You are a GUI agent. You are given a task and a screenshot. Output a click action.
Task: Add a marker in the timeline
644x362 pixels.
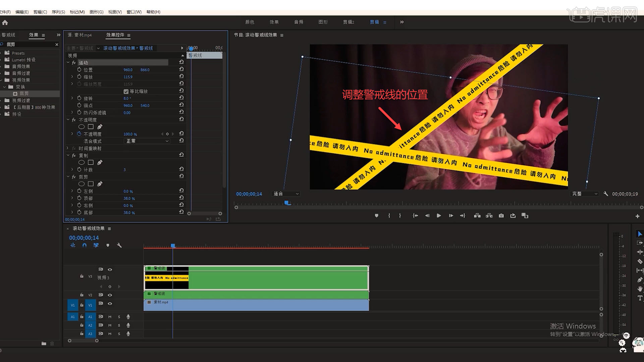(108, 245)
